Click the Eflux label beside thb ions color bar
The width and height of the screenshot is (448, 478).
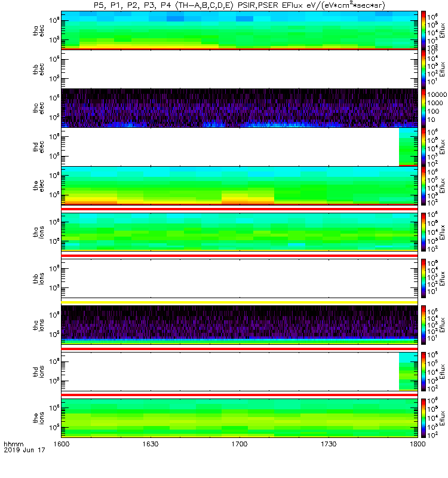coord(443,278)
